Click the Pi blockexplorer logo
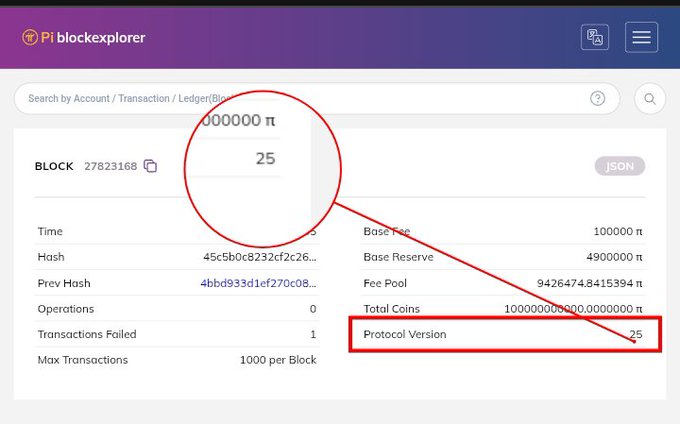680x424 pixels. (x=84, y=37)
